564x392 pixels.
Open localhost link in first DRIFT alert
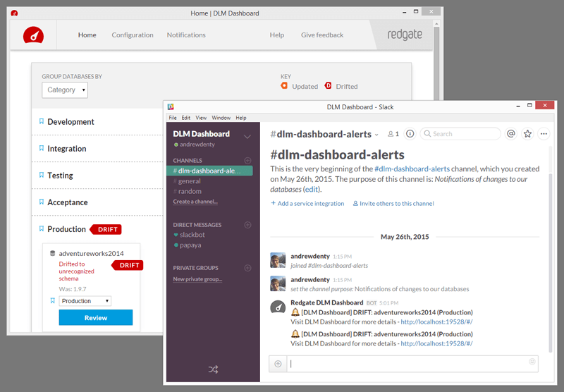coord(436,322)
